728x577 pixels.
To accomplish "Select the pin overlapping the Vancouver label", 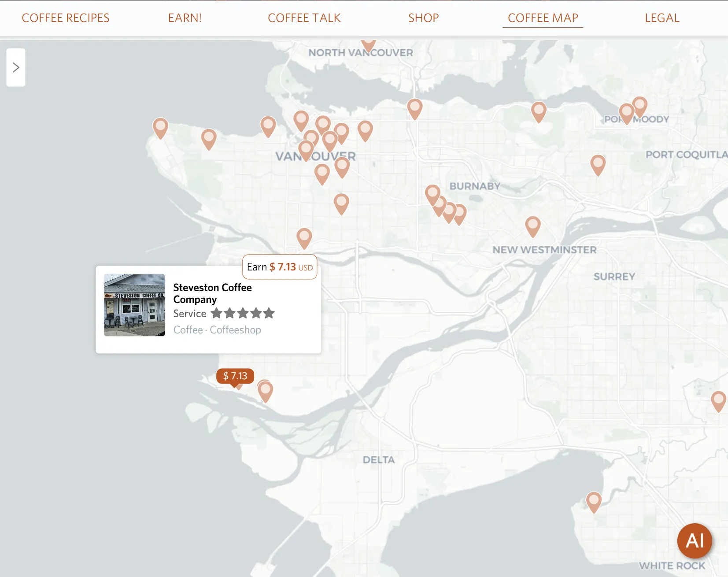I will click(x=306, y=151).
